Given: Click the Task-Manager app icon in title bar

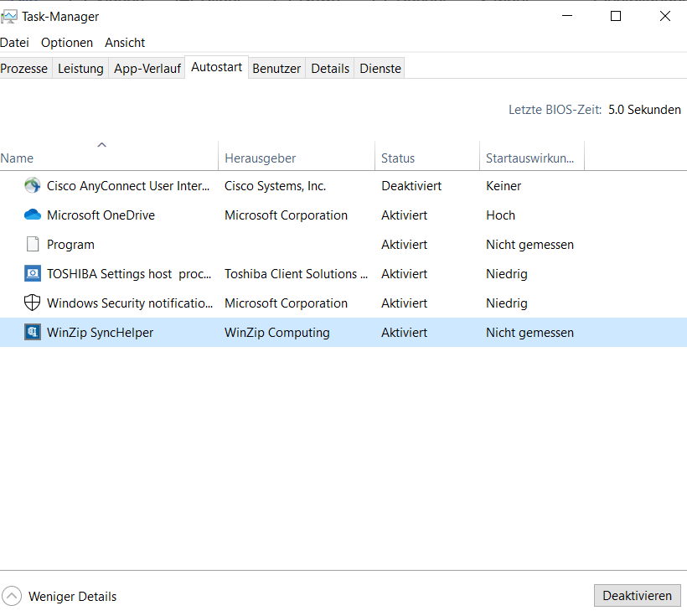Looking at the screenshot, I should (8, 17).
